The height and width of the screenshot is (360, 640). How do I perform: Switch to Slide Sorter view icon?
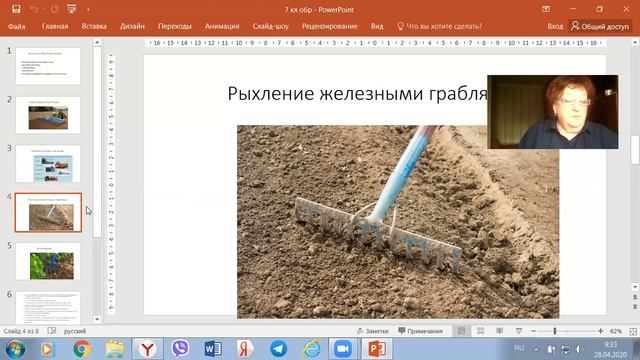point(480,331)
